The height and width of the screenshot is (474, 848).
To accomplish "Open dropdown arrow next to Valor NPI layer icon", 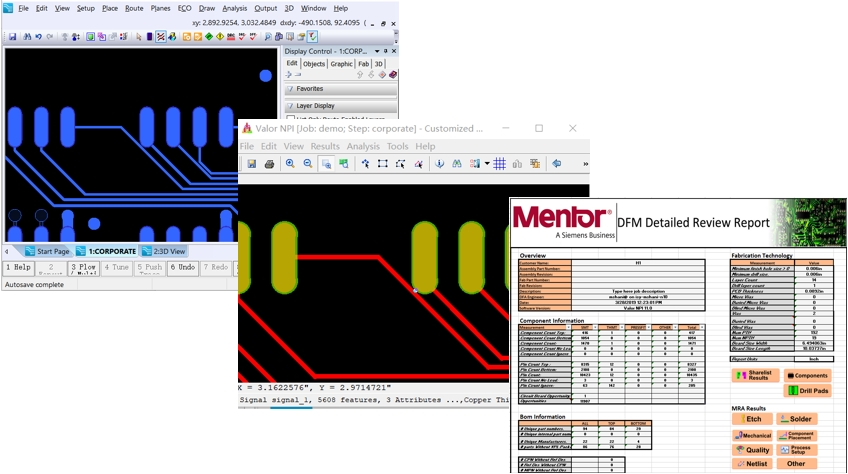I will click(x=487, y=163).
